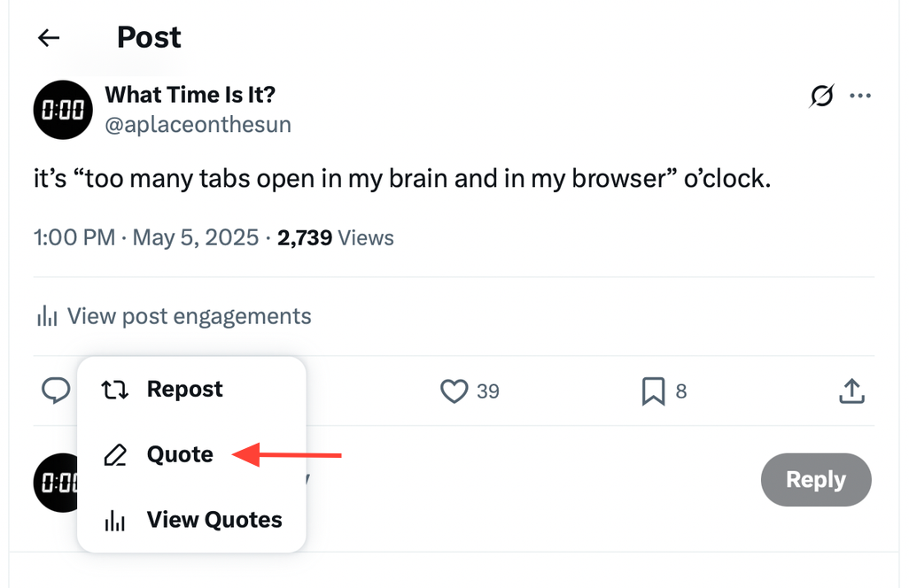Open the share options with the share icon
Screen dimensions: 909x588
(851, 391)
